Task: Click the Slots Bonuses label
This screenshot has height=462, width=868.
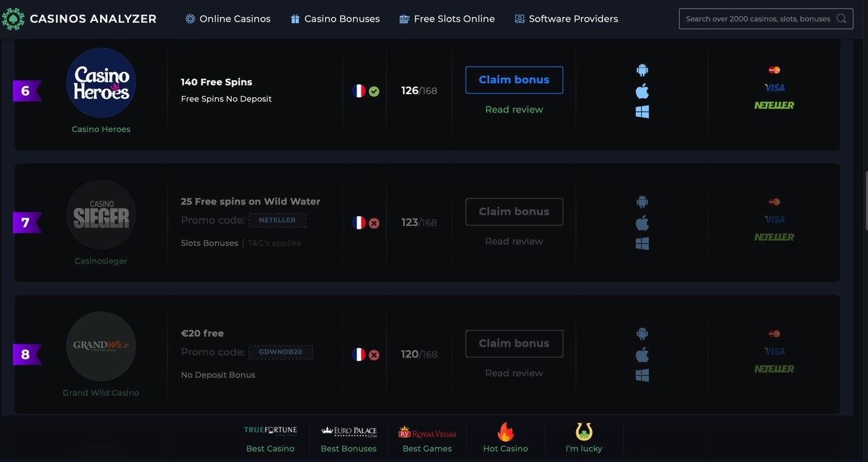Action: click(209, 243)
